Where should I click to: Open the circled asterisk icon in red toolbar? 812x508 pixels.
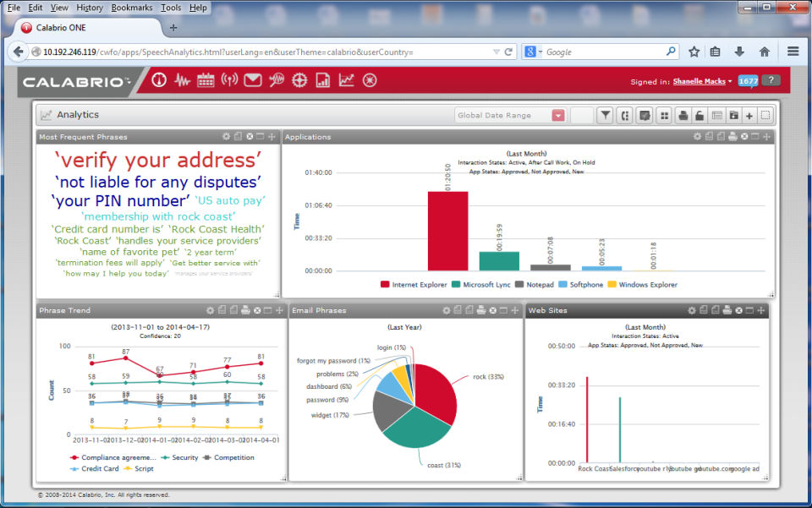click(x=370, y=80)
